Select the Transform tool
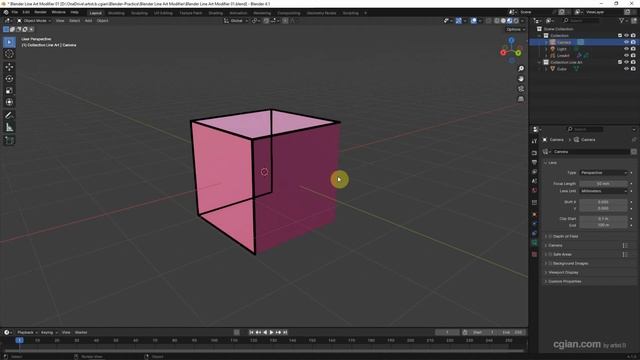This screenshot has height=360, width=640. pos(9,102)
